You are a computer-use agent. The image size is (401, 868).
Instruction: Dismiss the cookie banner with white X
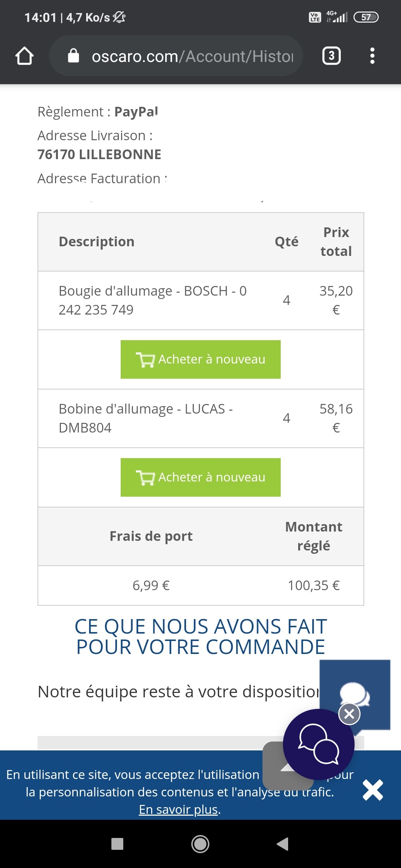(373, 790)
